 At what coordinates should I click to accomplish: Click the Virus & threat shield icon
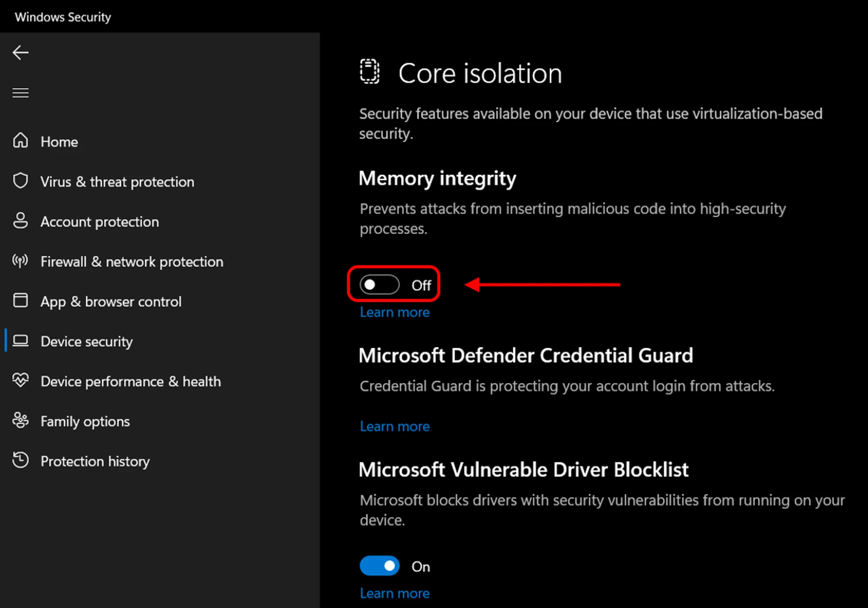pyautogui.click(x=20, y=181)
